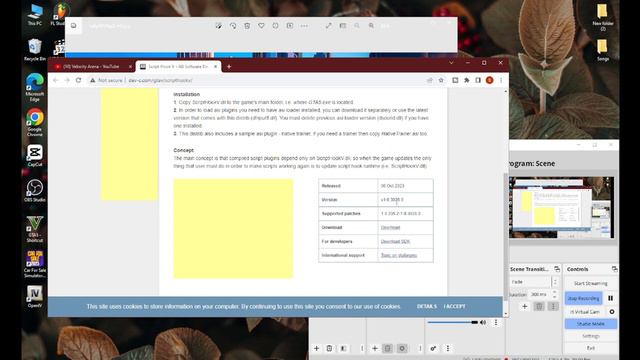The image size is (640, 360).
Task: Click the OBS program scene preview thumbnail
Action: [561, 207]
